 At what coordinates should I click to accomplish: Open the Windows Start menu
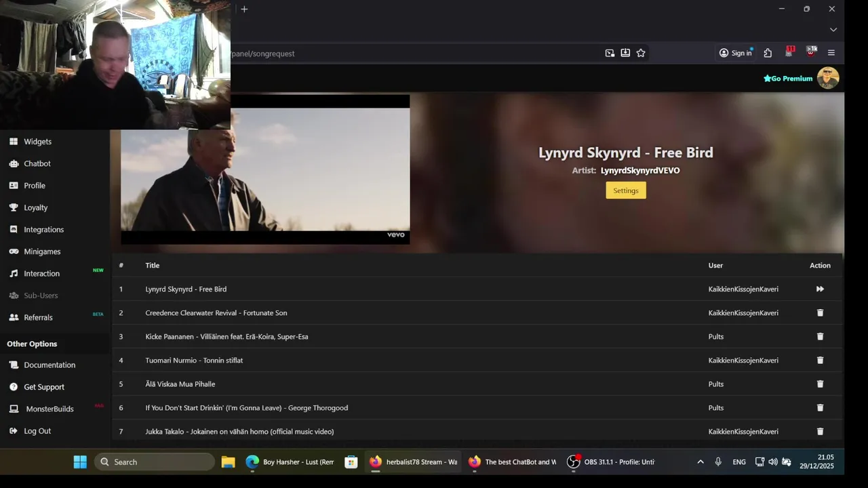80,462
